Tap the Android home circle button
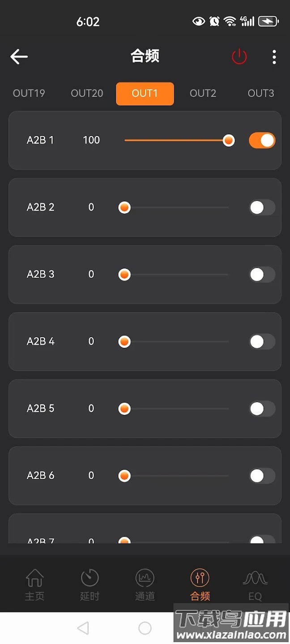This screenshot has height=644, width=290. click(x=145, y=628)
